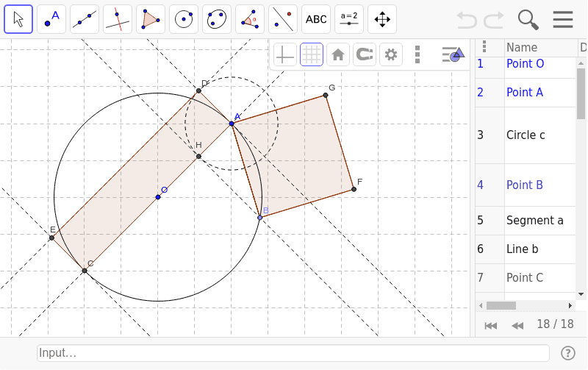Select the Move Graphics View tool

pos(382,19)
